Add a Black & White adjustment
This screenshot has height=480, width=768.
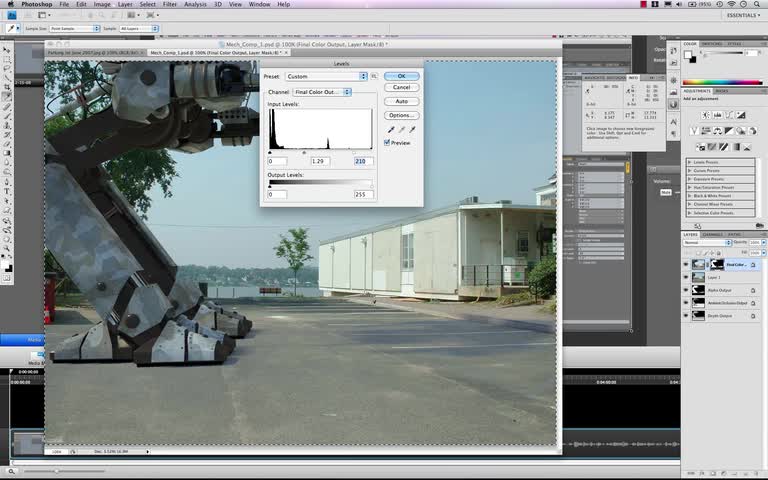pyautogui.click(x=729, y=131)
